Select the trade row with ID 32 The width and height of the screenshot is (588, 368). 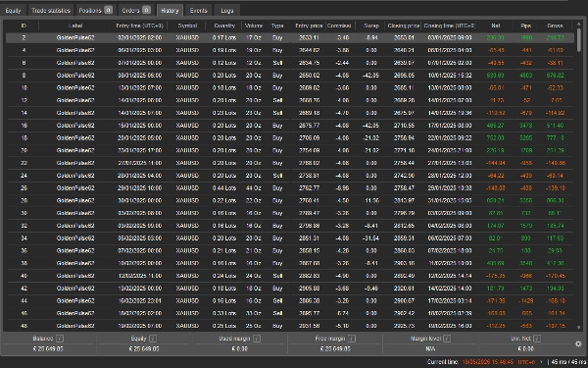(290, 226)
